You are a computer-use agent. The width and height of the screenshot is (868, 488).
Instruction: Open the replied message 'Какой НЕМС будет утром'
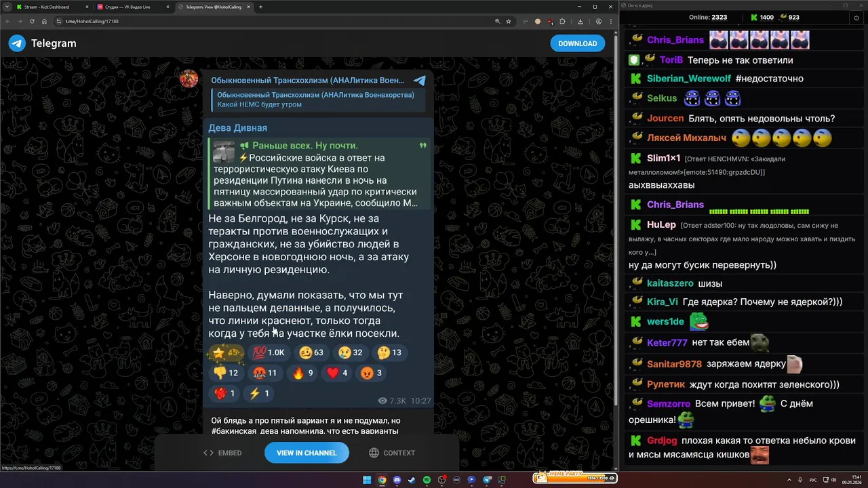(319, 100)
